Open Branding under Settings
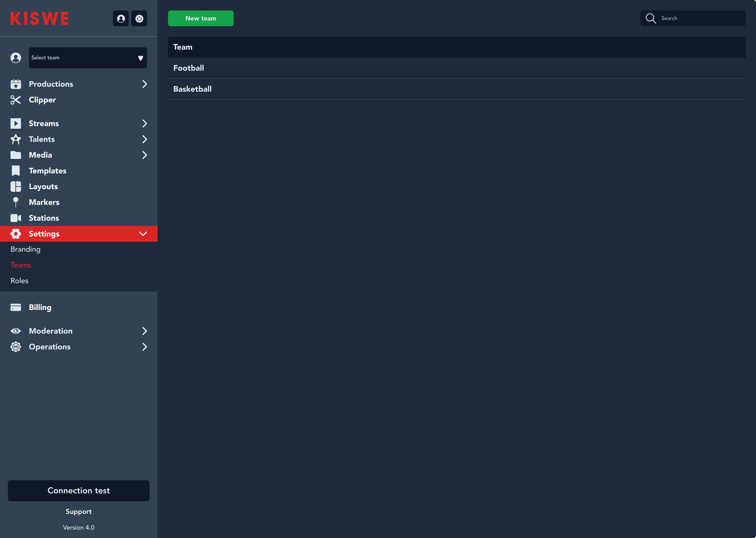The width and height of the screenshot is (756, 538). [25, 250]
